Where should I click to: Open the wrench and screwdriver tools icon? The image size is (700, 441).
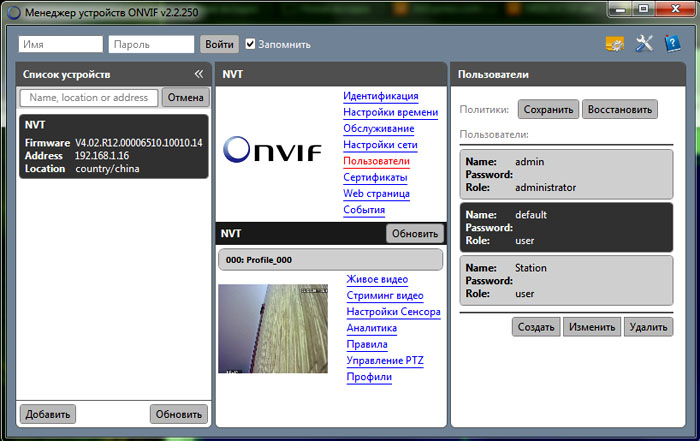click(644, 44)
